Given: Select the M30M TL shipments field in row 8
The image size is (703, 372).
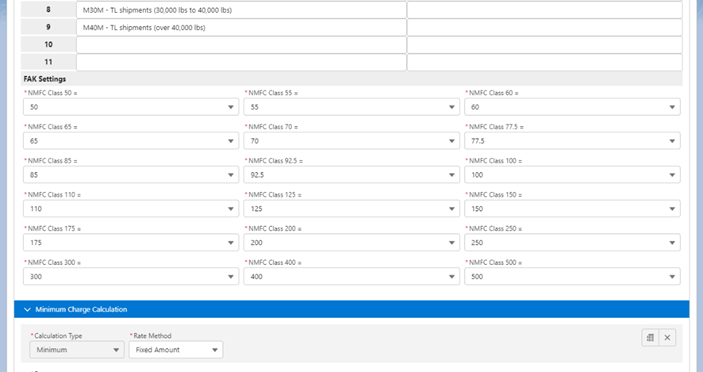Looking at the screenshot, I should tap(241, 10).
